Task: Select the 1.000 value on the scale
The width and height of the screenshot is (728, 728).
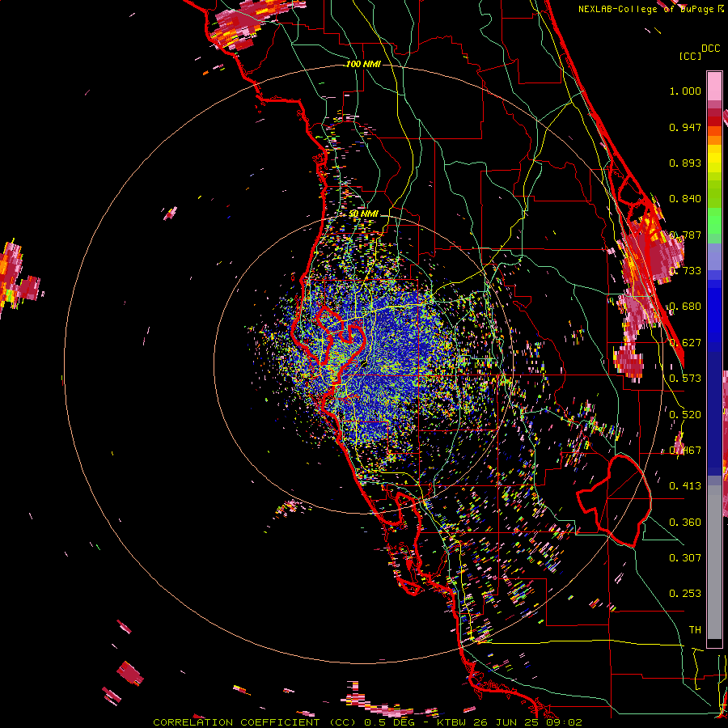Action: (x=685, y=91)
